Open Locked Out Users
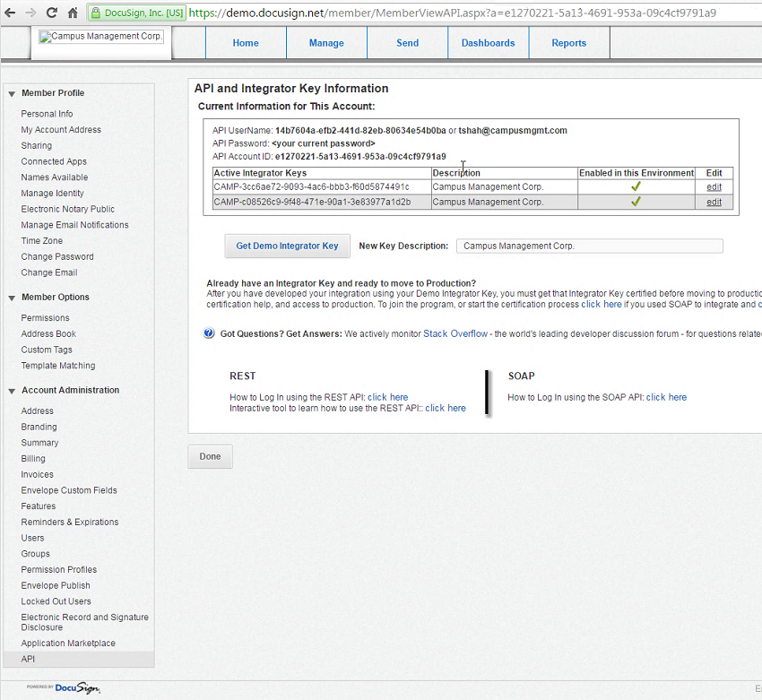This screenshot has width=762, height=700. coord(56,601)
